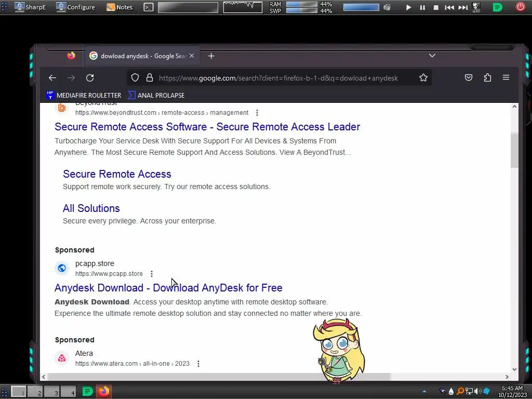Select the 'dowload anydesk - Google Search' tab
This screenshot has width=532, height=399.
142,56
